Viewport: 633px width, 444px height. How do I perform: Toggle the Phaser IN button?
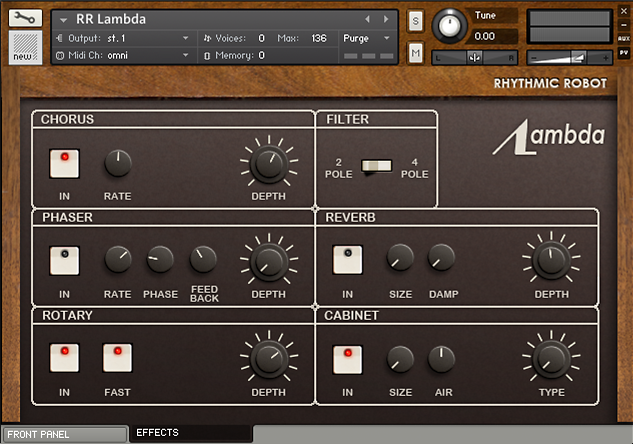[x=64, y=261]
